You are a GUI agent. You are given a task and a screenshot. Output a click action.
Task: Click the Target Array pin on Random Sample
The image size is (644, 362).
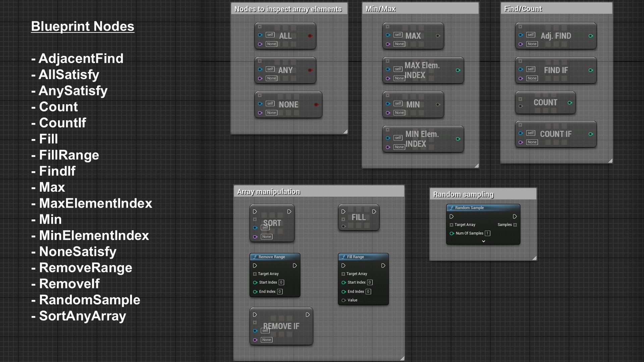pyautogui.click(x=451, y=225)
